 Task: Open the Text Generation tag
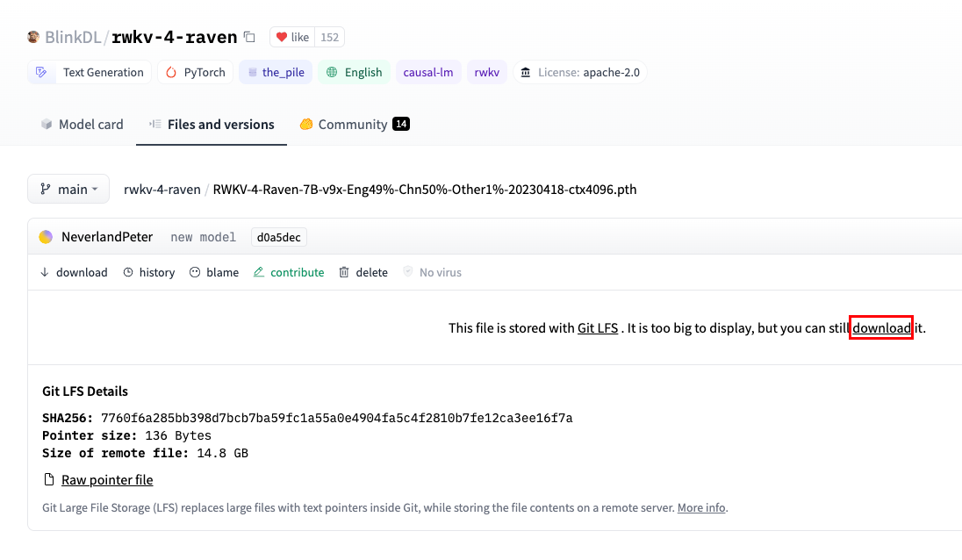click(90, 72)
